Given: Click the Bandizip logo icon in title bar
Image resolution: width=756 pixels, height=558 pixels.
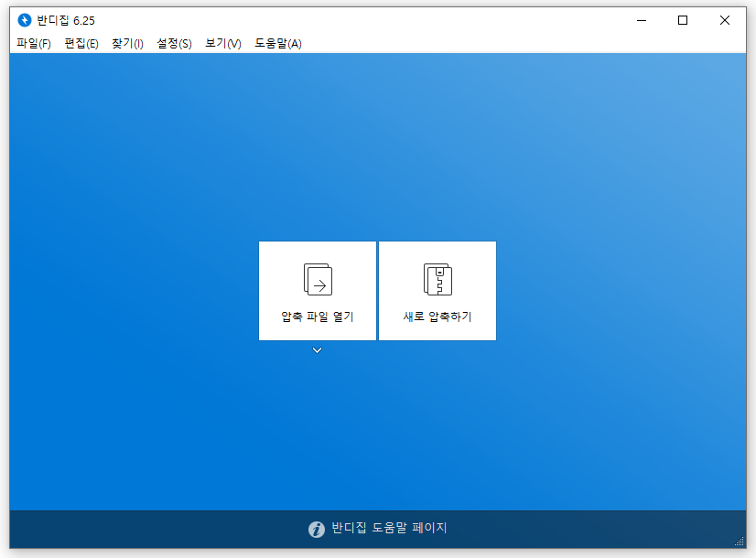Looking at the screenshot, I should tap(24, 20).
